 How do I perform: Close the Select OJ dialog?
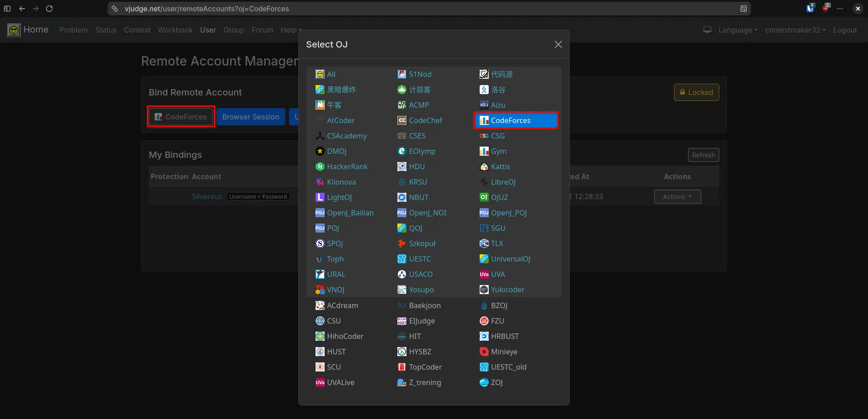(558, 44)
